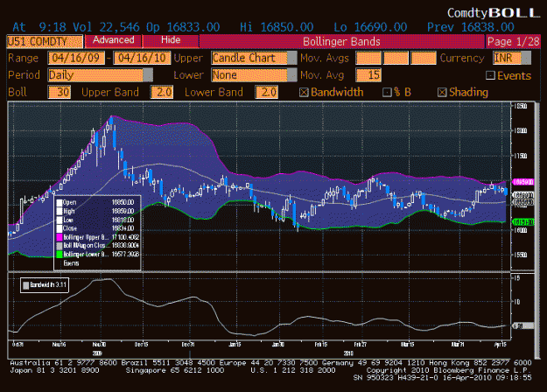Click the magenta Bollinger Upper swatch

60,237
